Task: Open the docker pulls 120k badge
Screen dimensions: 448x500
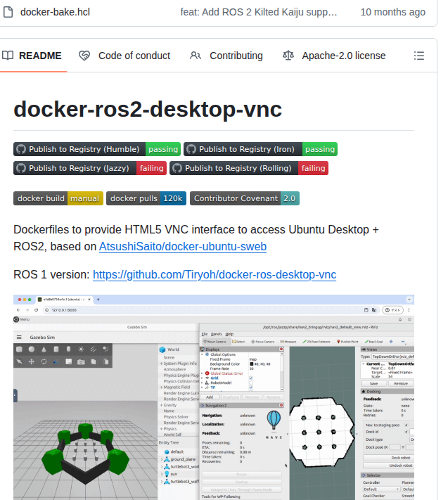Action: [146, 198]
